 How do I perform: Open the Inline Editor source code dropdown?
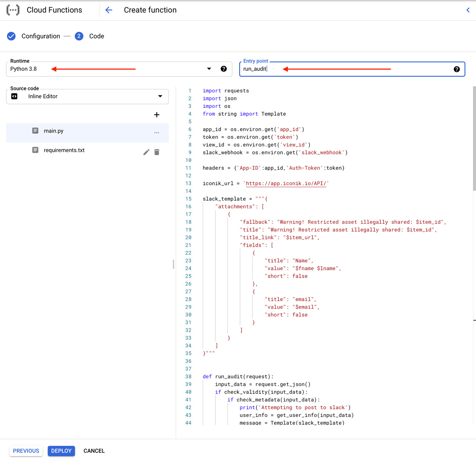[160, 96]
